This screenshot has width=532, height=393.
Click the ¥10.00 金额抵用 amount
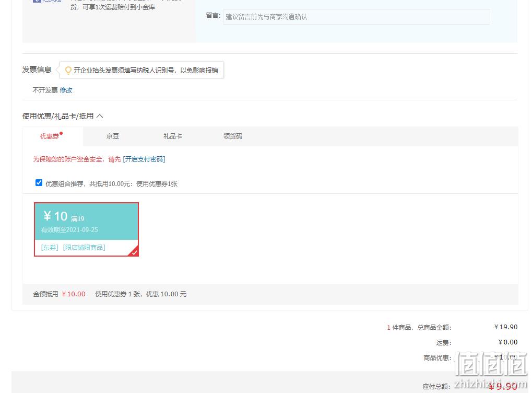coord(74,294)
